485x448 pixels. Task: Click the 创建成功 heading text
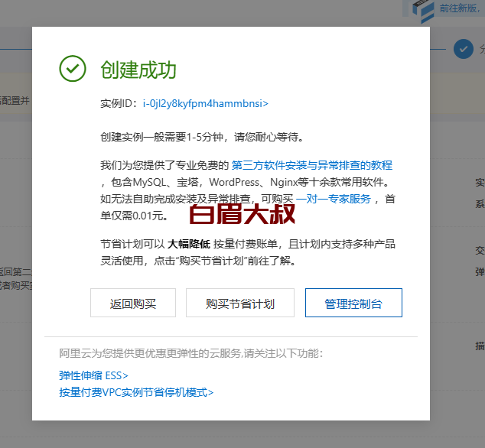tap(138, 70)
